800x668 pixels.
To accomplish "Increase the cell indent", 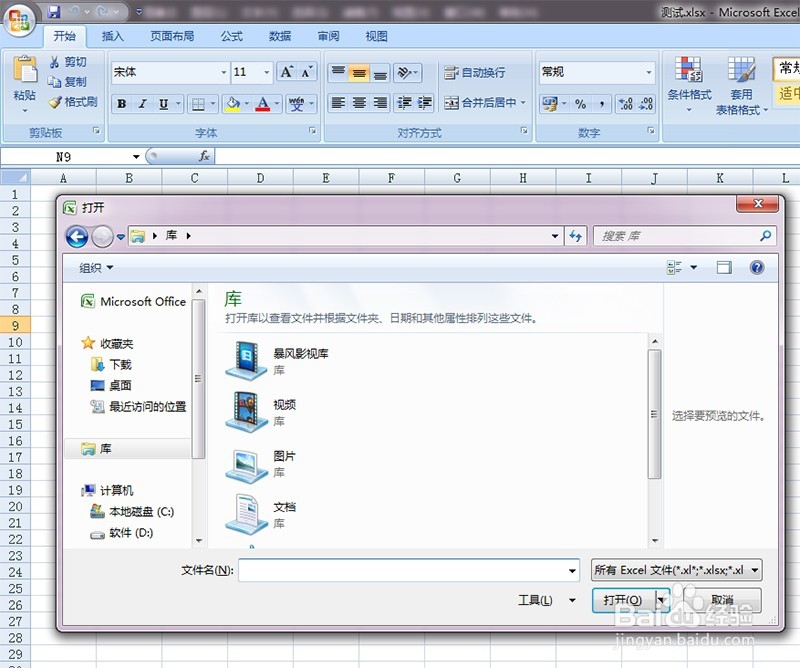I will 424,103.
